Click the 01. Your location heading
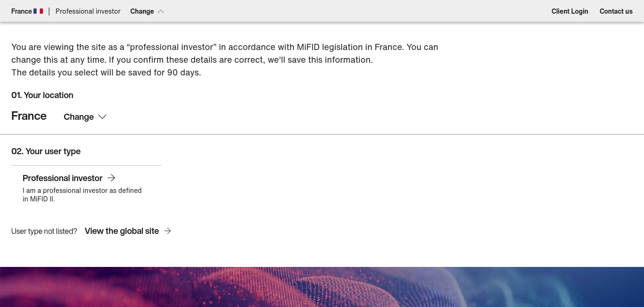The width and height of the screenshot is (644, 307). (42, 95)
